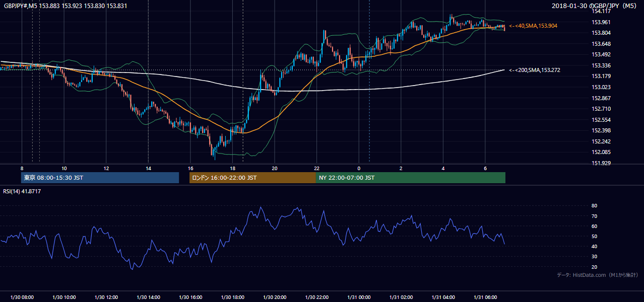
Task: Click the 1/30 22:00 time axis label
Action: click(316, 297)
